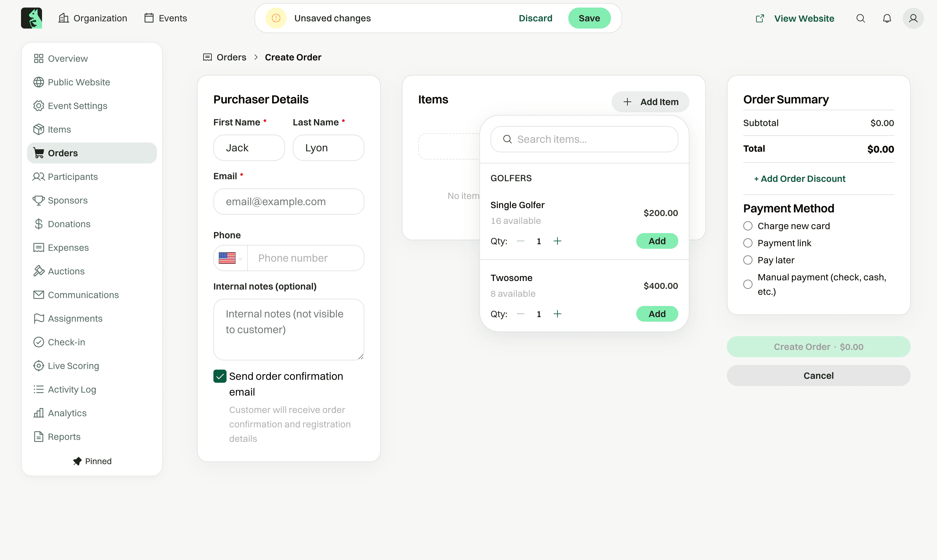Click the Analytics bar chart icon
Screen dimensions: 937x560
[x=38, y=413]
